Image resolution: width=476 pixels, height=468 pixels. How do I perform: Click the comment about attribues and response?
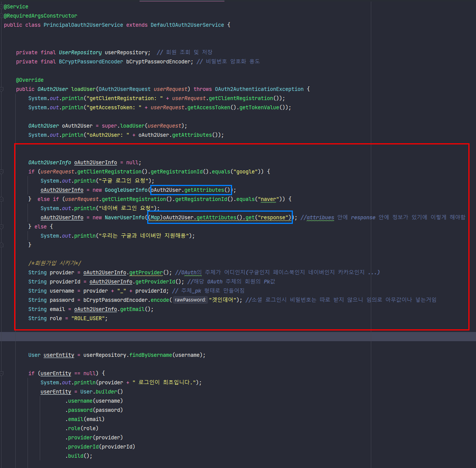[x=383, y=217]
